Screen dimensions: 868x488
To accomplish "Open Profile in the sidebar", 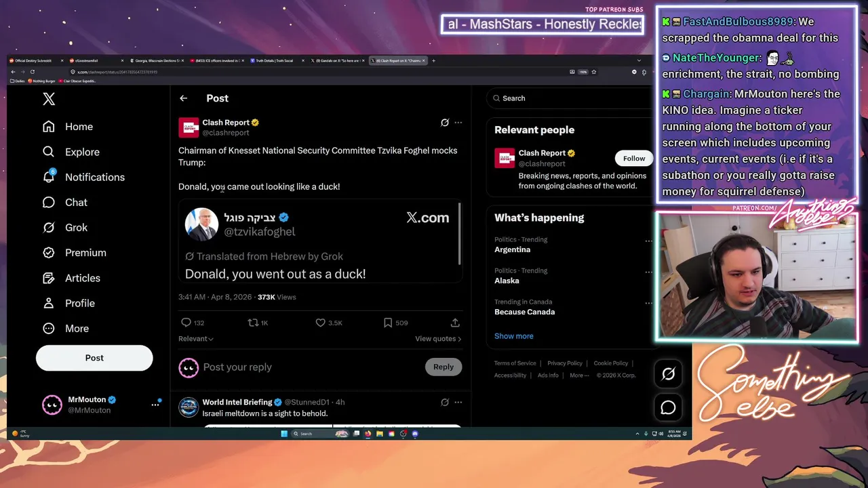I will (x=68, y=303).
